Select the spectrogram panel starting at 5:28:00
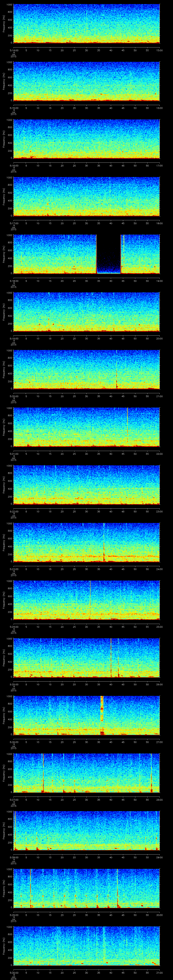 tap(86, 831)
